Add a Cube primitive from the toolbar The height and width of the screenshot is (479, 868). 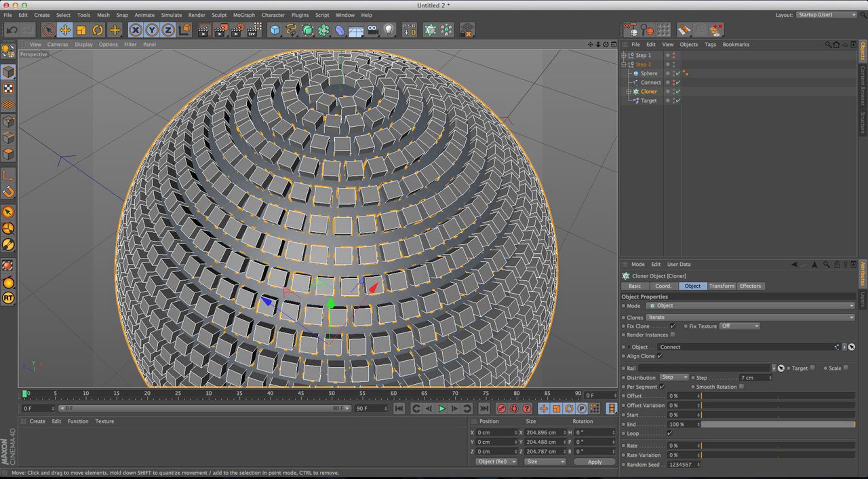click(x=275, y=30)
